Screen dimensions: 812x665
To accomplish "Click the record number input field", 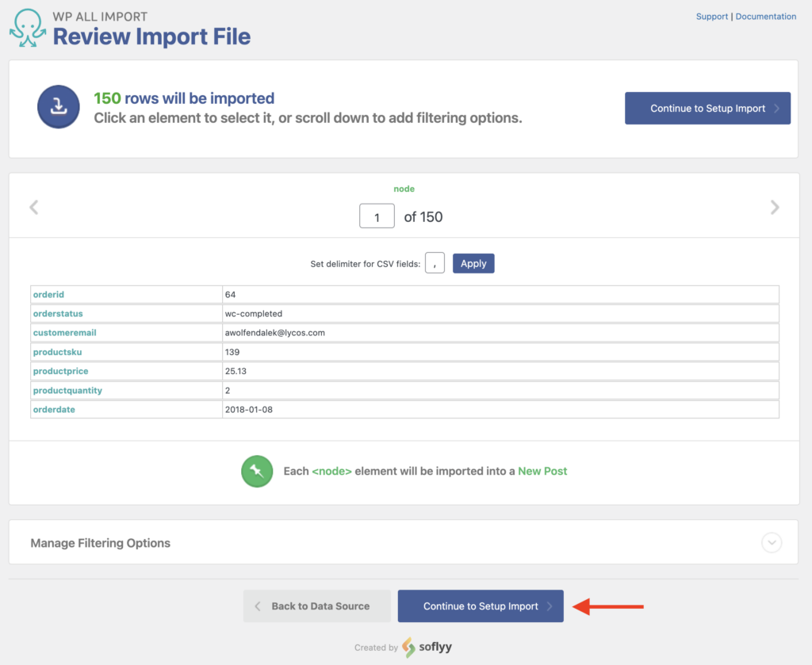I will point(377,216).
